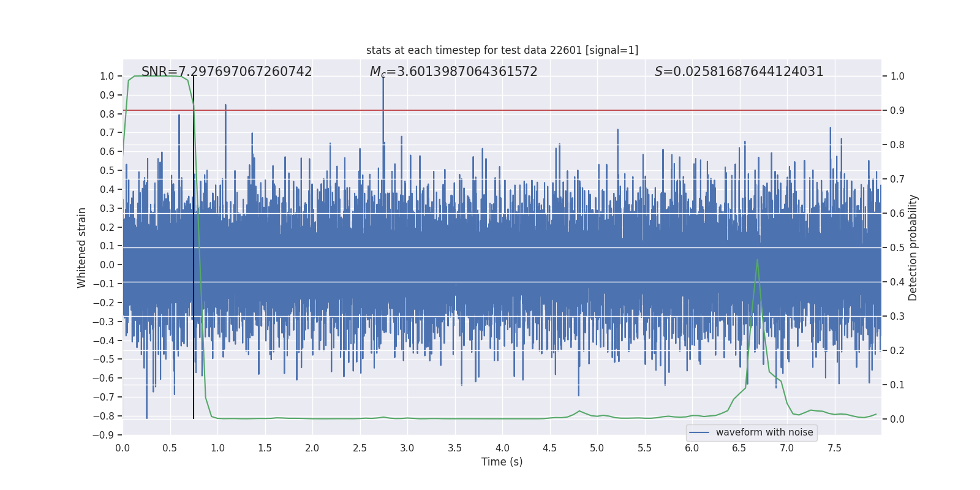
Task: Click the blue legend line sample
Action: 699,432
